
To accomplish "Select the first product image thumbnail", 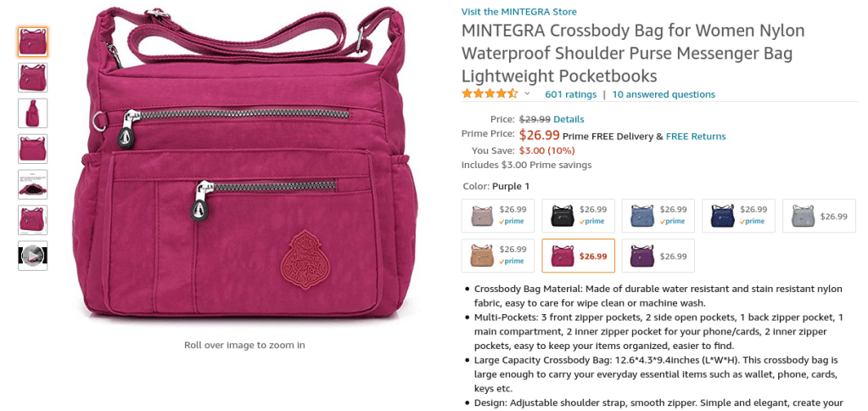I will [32, 42].
